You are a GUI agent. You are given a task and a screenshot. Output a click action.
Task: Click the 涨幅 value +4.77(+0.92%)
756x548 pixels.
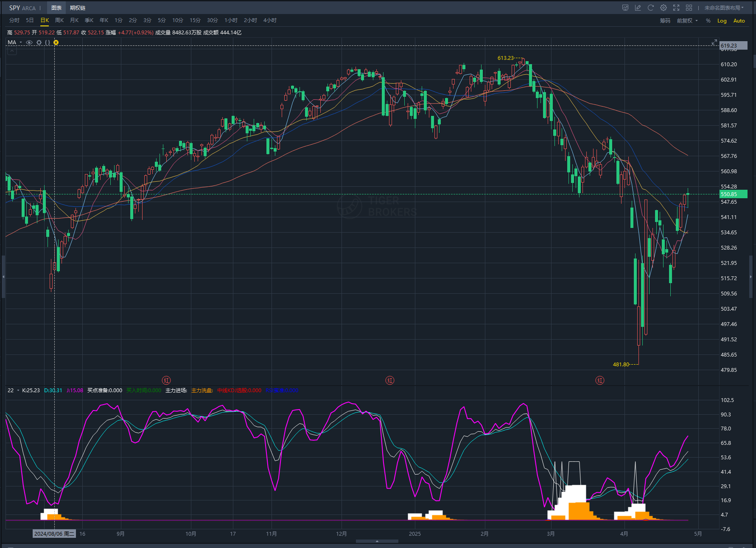pyautogui.click(x=136, y=33)
